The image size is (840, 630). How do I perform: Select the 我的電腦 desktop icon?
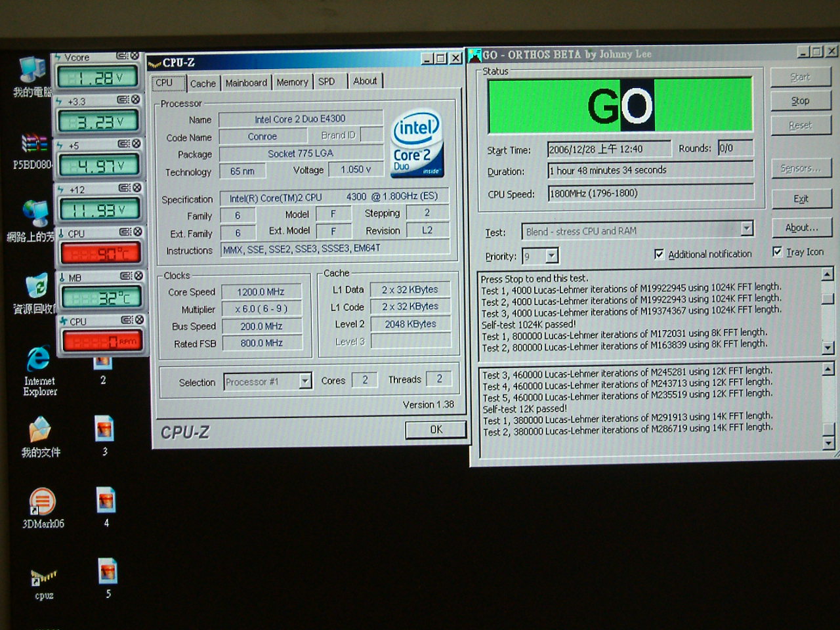click(31, 77)
